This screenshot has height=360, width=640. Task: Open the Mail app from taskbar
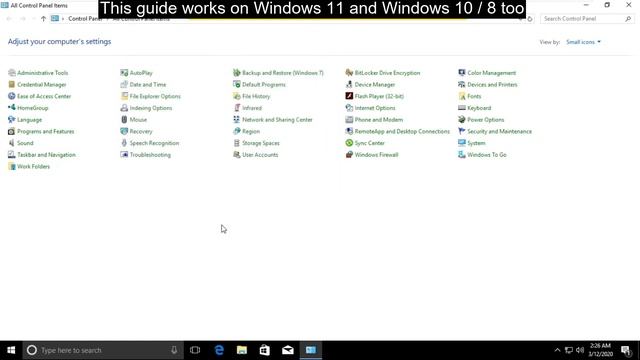click(288, 350)
